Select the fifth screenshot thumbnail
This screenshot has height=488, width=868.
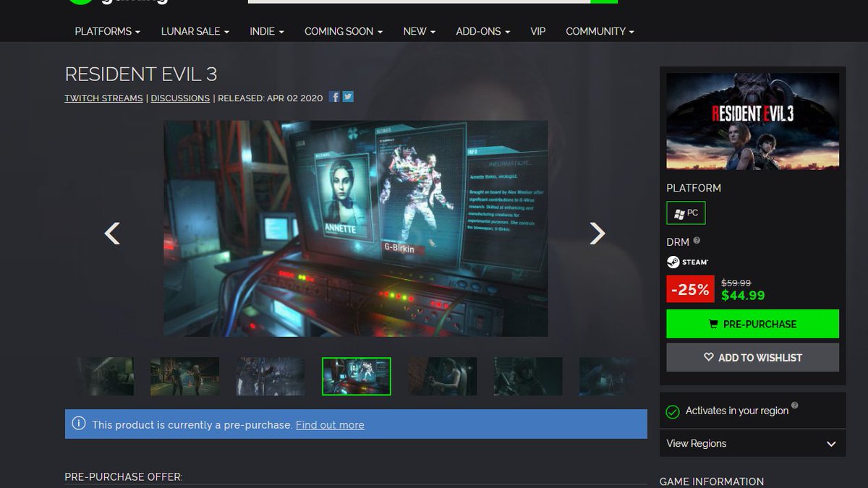[x=442, y=376]
